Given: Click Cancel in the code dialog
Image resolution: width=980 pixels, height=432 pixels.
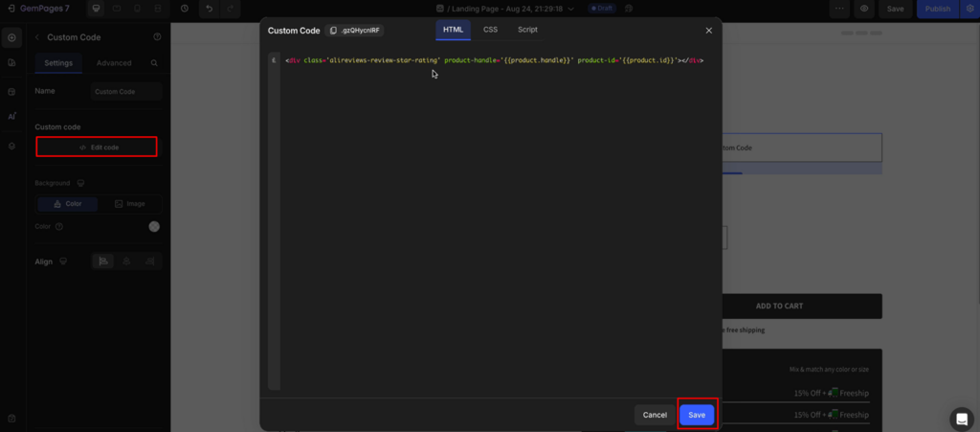Looking at the screenshot, I should click(655, 415).
